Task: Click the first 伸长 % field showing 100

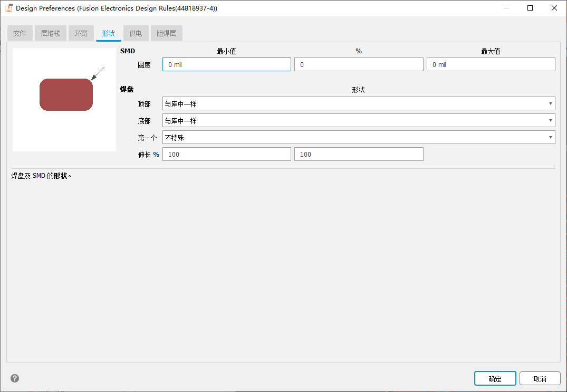Action: coord(226,154)
